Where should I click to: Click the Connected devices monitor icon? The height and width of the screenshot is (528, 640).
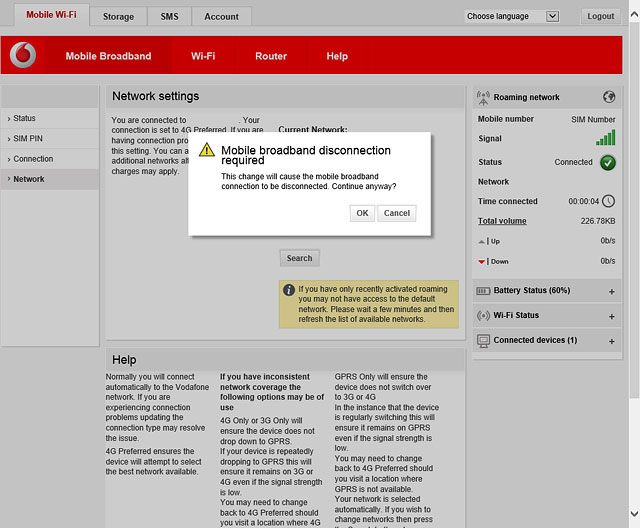[483, 341]
